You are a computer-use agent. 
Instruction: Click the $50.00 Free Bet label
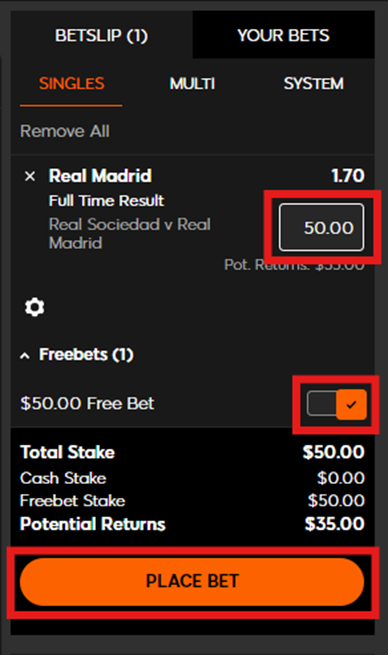coord(87,404)
